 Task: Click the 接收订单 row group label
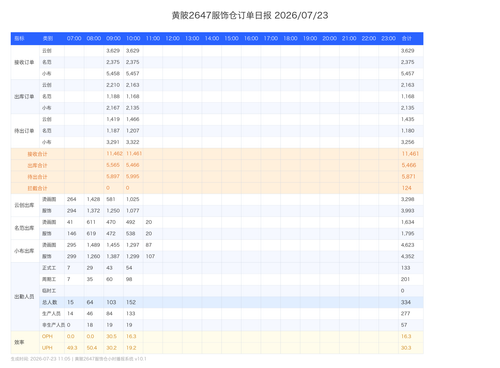(x=24, y=62)
